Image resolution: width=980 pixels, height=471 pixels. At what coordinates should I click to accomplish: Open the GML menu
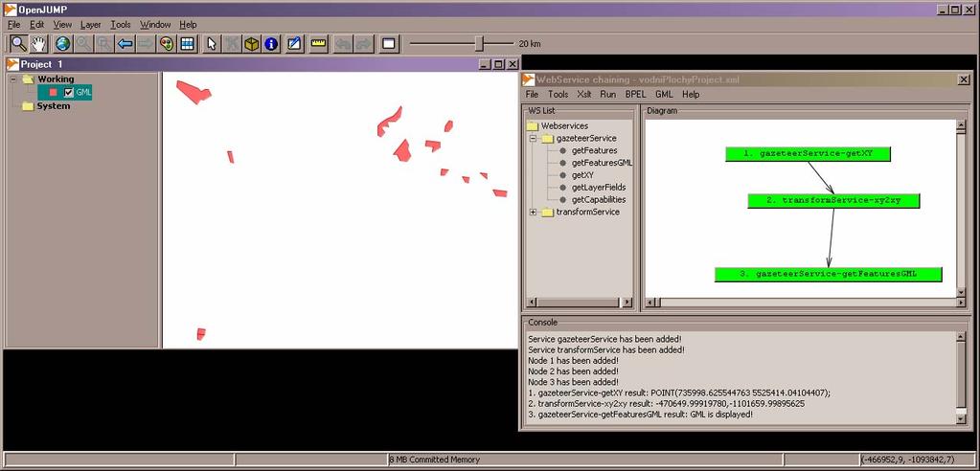[x=665, y=95]
